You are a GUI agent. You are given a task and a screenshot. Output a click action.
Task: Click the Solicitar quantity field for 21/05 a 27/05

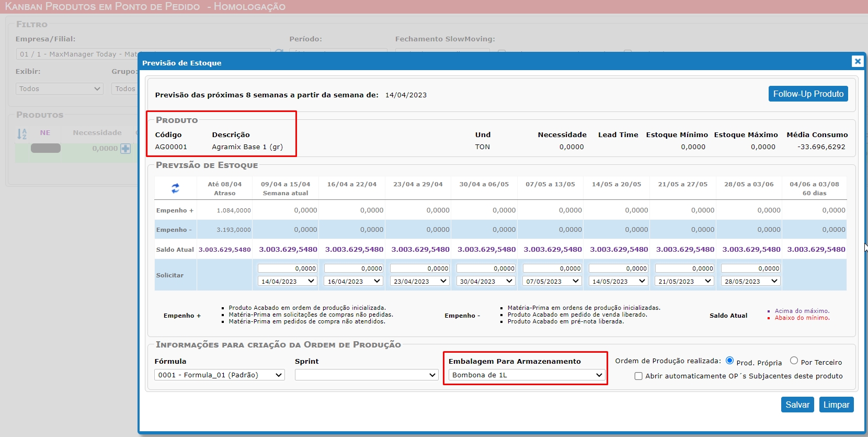[684, 268]
